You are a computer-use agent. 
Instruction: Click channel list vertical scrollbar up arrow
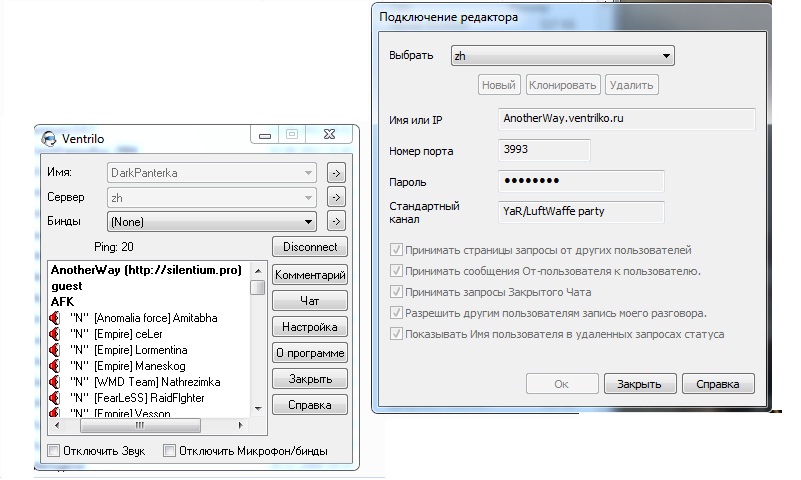pyautogui.click(x=258, y=271)
